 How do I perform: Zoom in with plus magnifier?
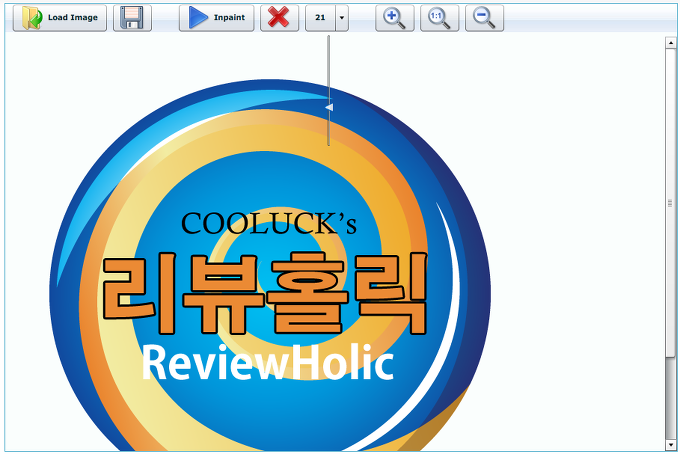(395, 18)
